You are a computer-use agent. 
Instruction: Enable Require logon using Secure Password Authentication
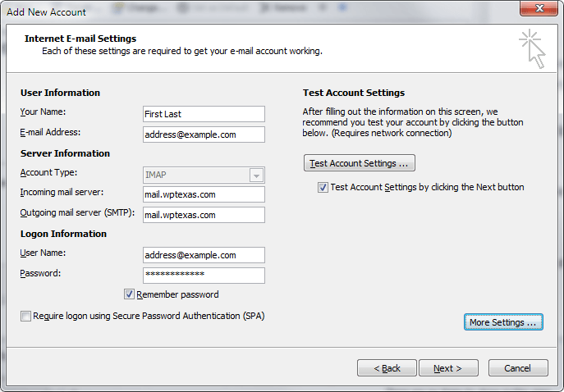(x=25, y=316)
